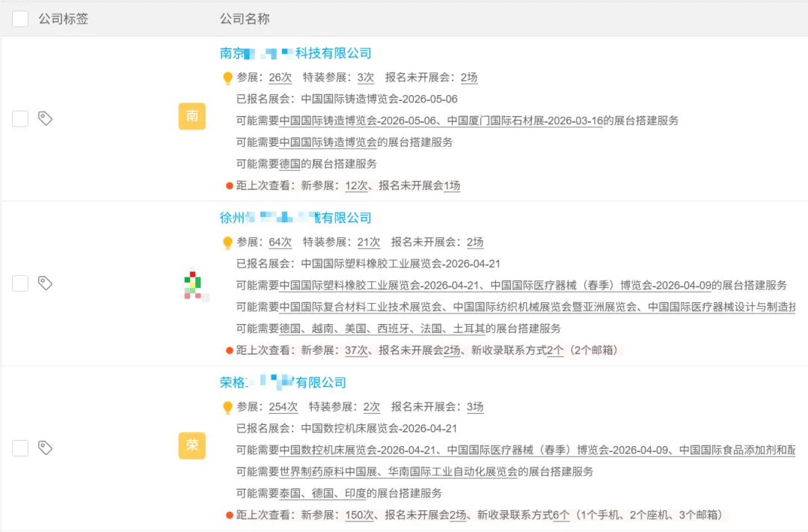
Task: Click the tag icon beside the first checkbox
Action: (x=45, y=118)
